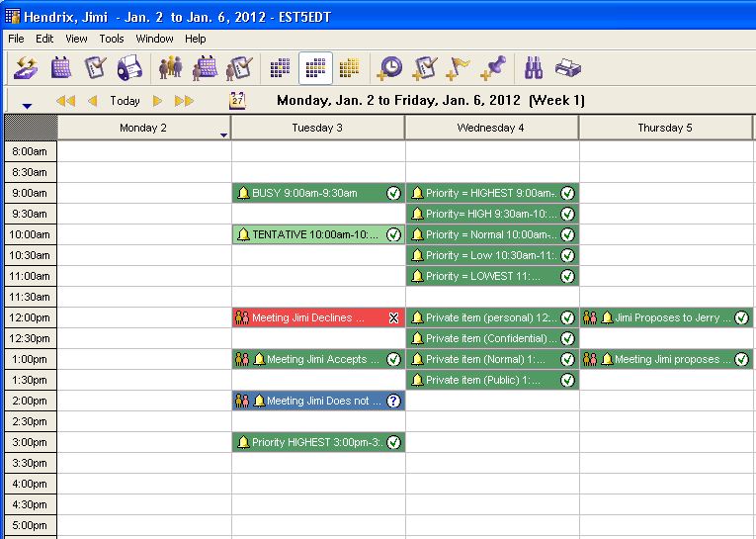The image size is (756, 539).
Task: Click the X status icon on Meeting Jimi Declines
Action: (394, 317)
